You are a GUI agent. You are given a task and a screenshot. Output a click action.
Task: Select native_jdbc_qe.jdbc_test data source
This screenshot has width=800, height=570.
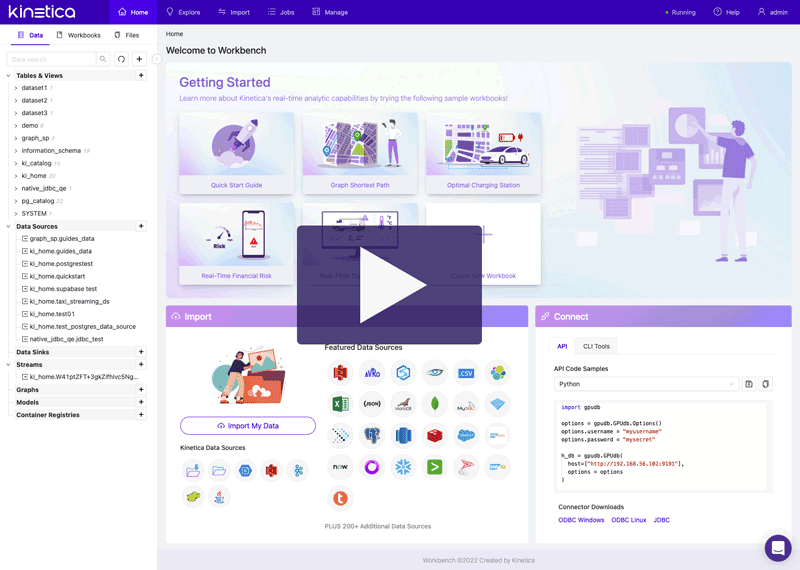[66, 339]
